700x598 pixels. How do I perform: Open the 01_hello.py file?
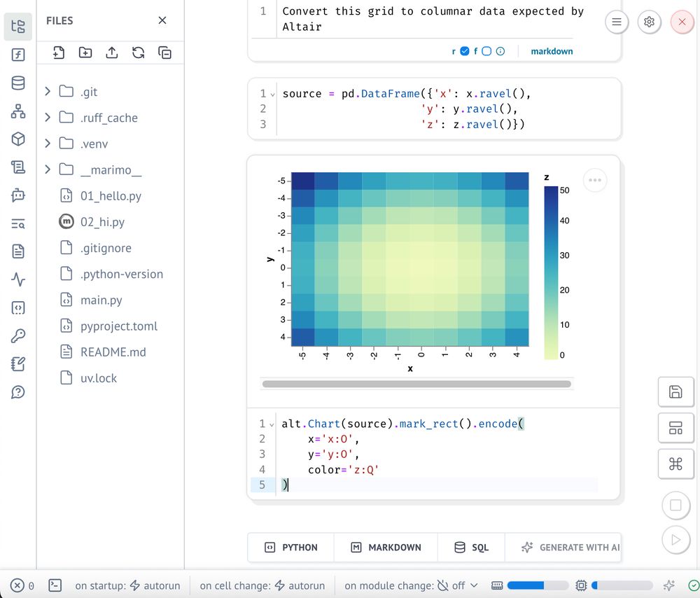pyautogui.click(x=111, y=195)
